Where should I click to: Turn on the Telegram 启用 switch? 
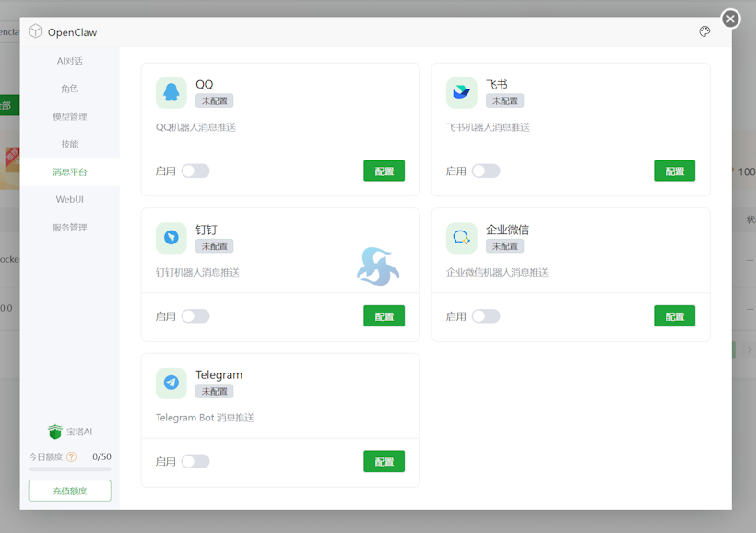195,461
